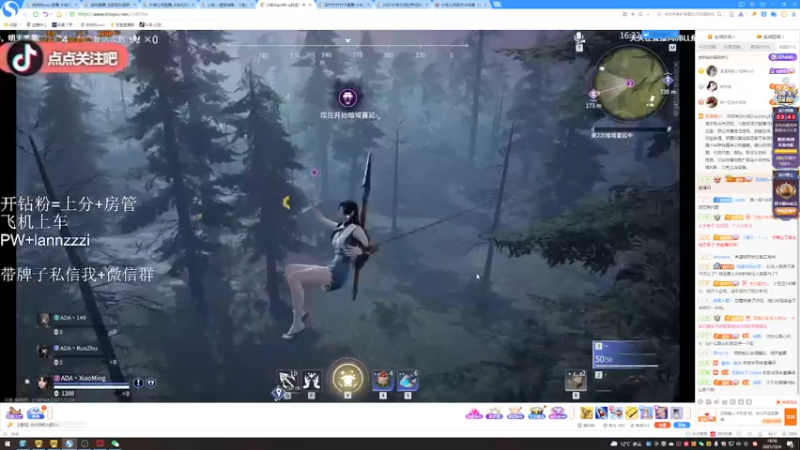
Task: Click the region spread progress bar under minimap
Action: [631, 129]
